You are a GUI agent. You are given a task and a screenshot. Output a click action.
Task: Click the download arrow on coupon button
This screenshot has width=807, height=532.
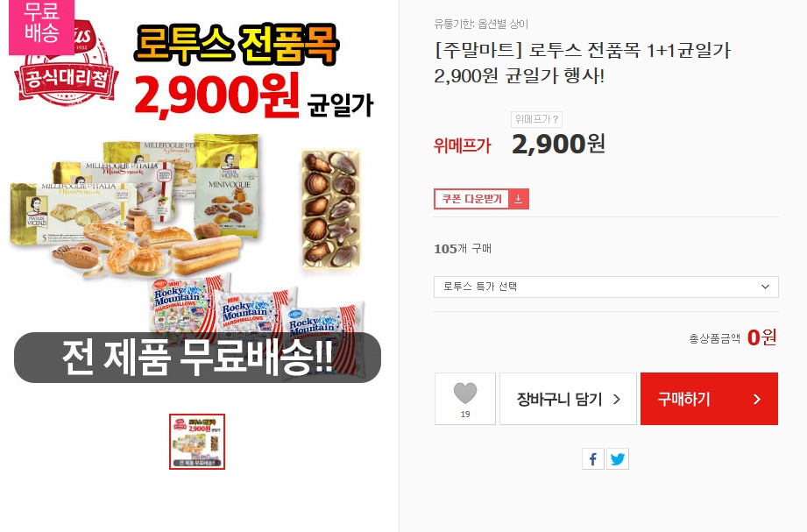(x=518, y=199)
